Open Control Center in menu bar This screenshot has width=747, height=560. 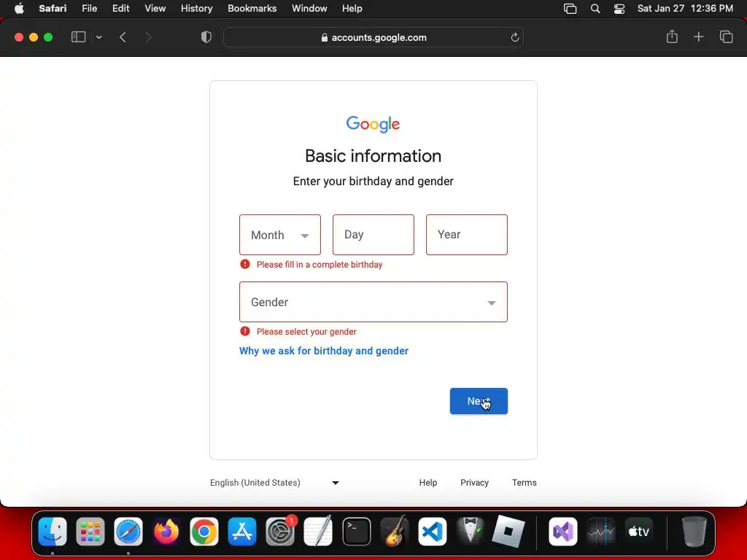click(619, 9)
